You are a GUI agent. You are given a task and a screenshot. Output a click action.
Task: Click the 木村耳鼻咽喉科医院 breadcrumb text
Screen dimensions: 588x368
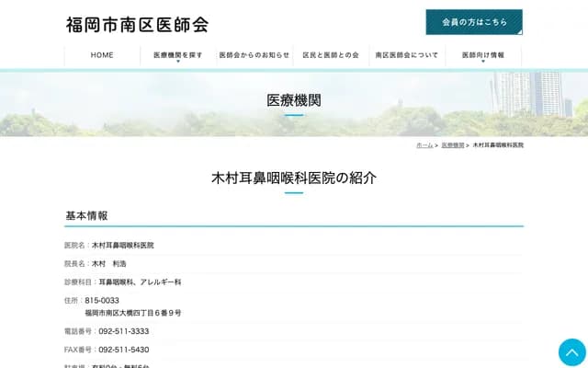[x=498, y=145]
